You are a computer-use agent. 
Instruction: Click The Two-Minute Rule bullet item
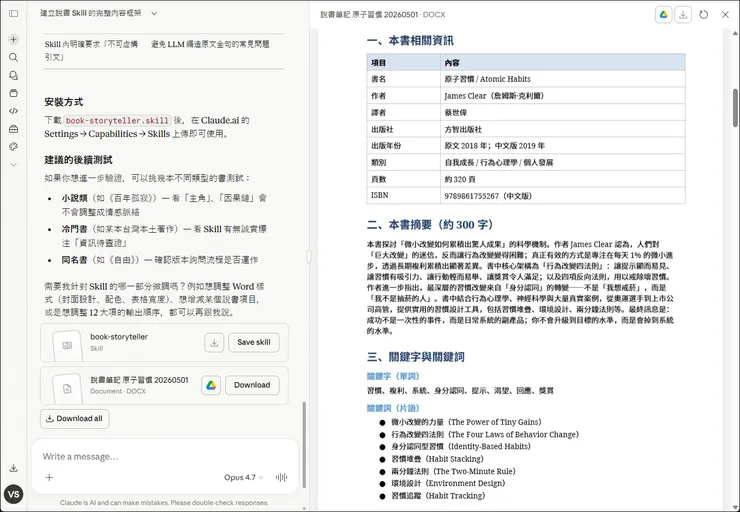click(x=454, y=471)
